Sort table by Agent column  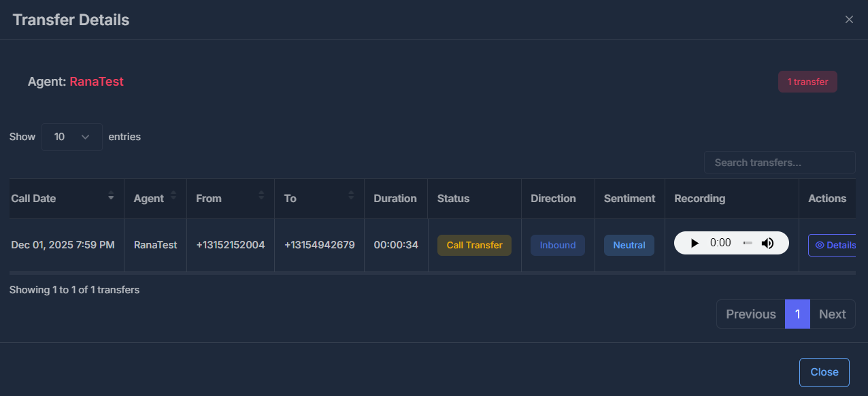155,199
